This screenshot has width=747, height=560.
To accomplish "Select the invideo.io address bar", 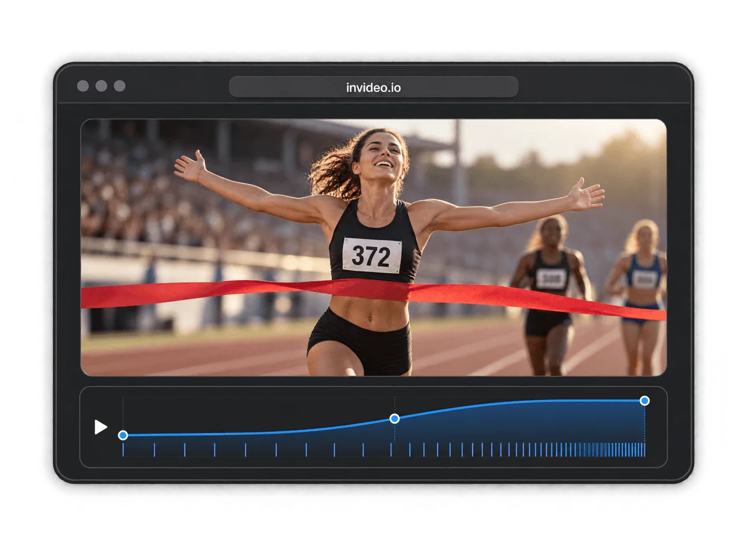I will tap(374, 87).
